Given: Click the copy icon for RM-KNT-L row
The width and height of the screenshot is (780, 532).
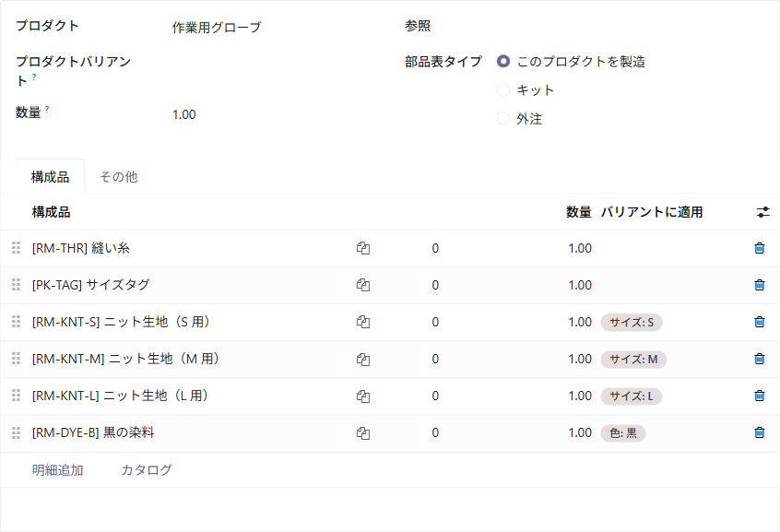Looking at the screenshot, I should pos(363,396).
